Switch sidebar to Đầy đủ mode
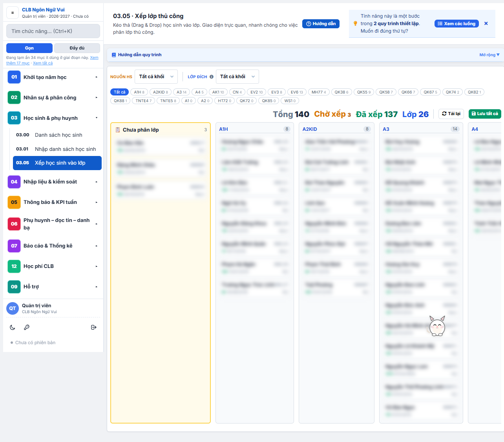This screenshot has height=442, width=504. pyautogui.click(x=77, y=48)
